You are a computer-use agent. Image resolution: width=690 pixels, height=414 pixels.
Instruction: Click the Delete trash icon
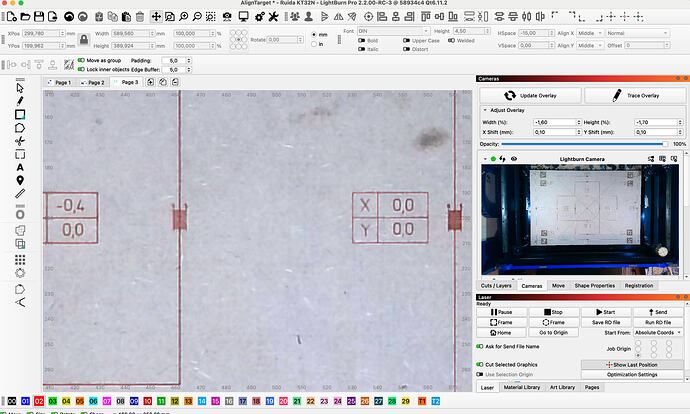pyautogui.click(x=140, y=17)
